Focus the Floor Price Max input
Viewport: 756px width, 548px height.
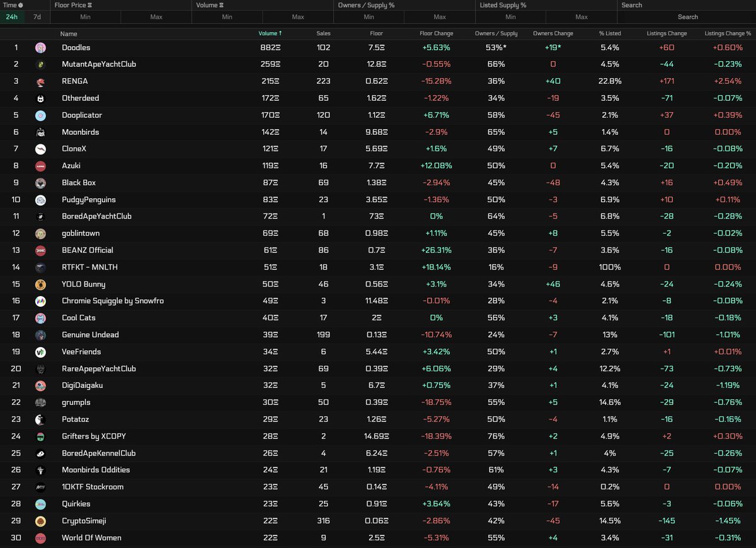[156, 17]
